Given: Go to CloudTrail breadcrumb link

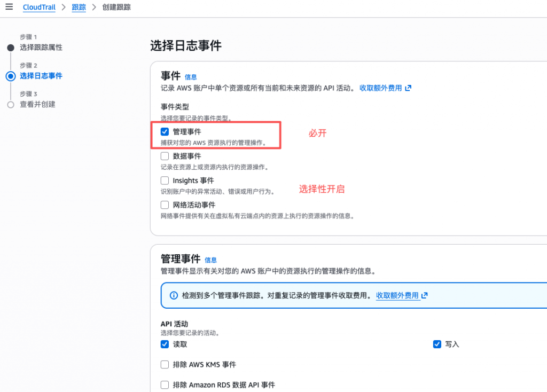Looking at the screenshot, I should (x=39, y=7).
